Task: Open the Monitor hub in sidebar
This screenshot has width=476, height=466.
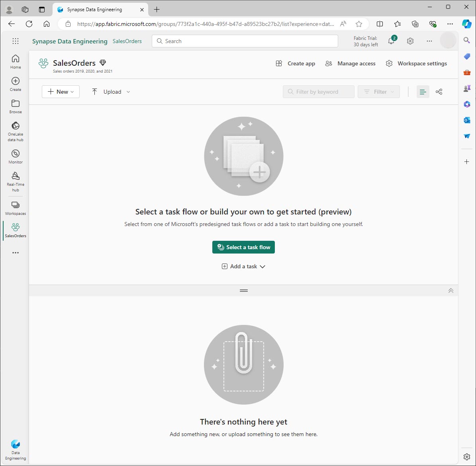Action: [x=16, y=157]
